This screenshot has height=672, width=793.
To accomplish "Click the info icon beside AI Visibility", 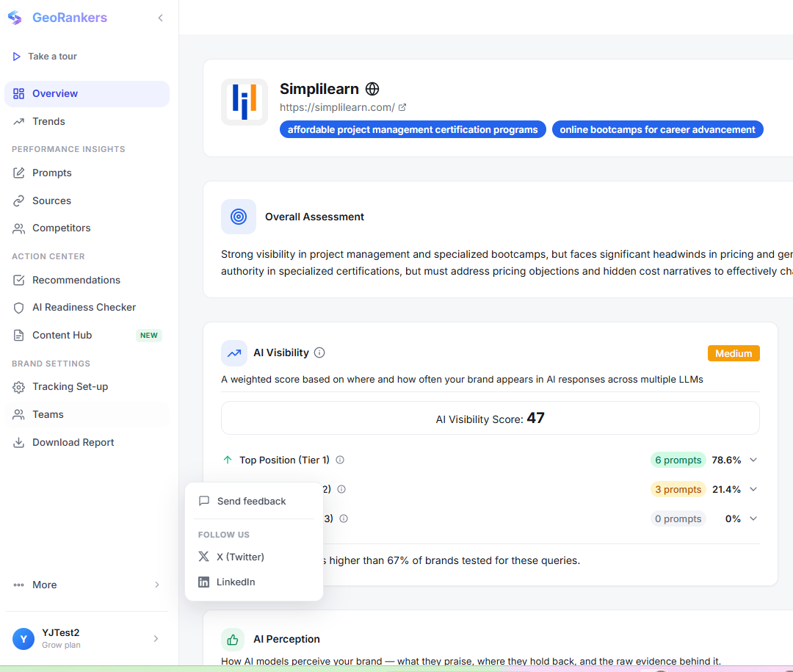I will pyautogui.click(x=319, y=353).
